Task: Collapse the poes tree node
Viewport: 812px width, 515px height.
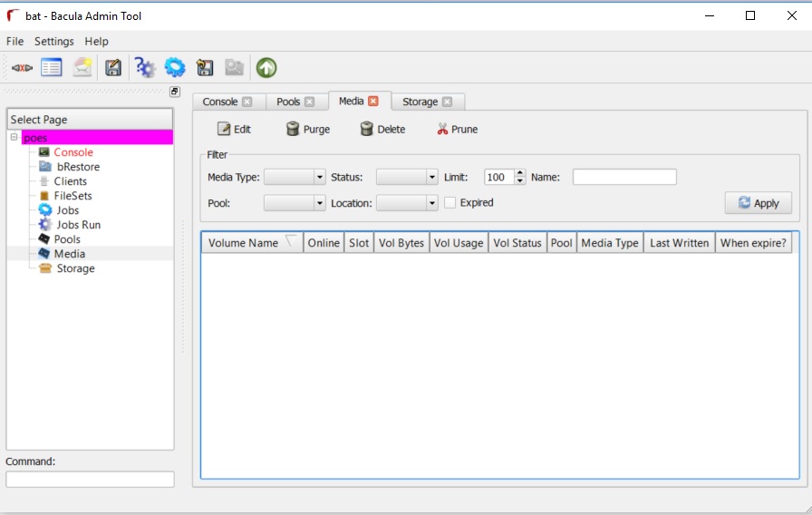Action: [14, 137]
